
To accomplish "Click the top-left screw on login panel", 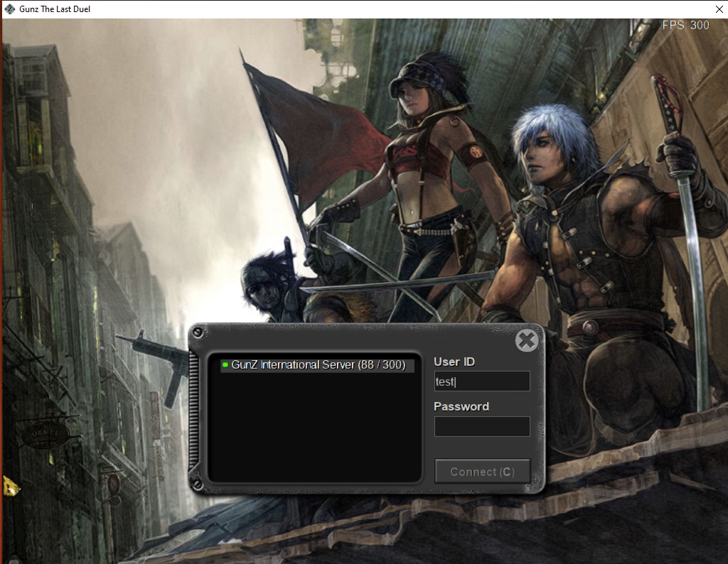I will [198, 332].
